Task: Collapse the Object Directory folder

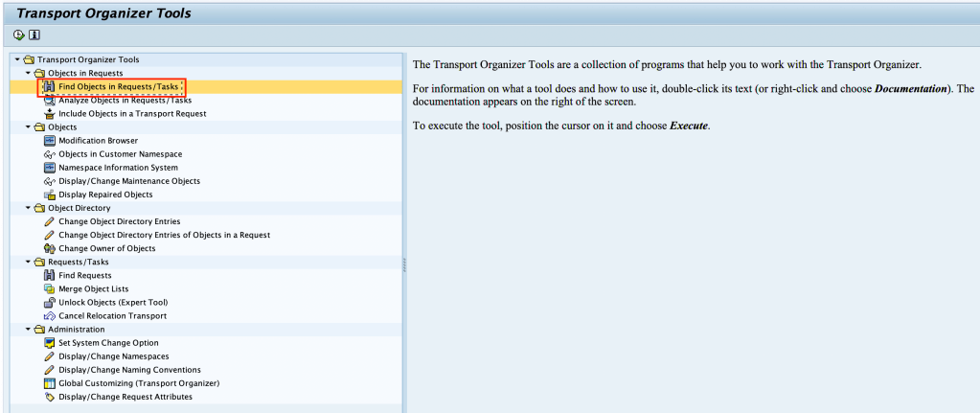Action: [28, 208]
